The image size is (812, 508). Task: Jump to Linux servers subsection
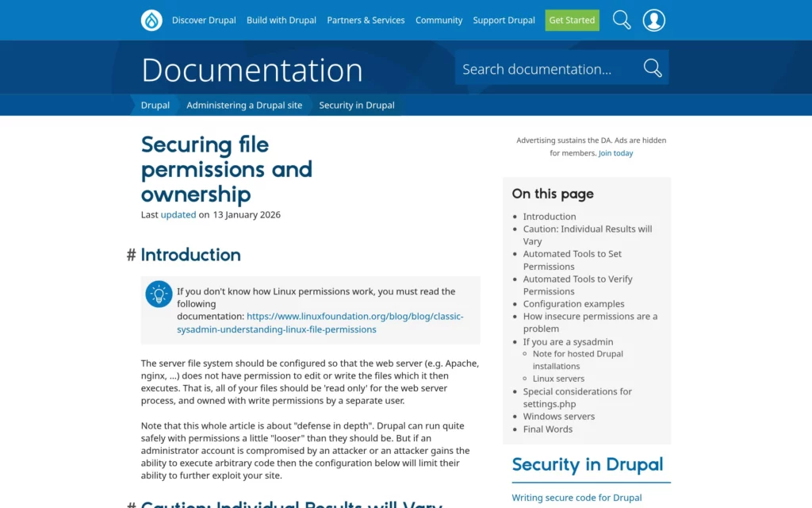click(x=558, y=379)
